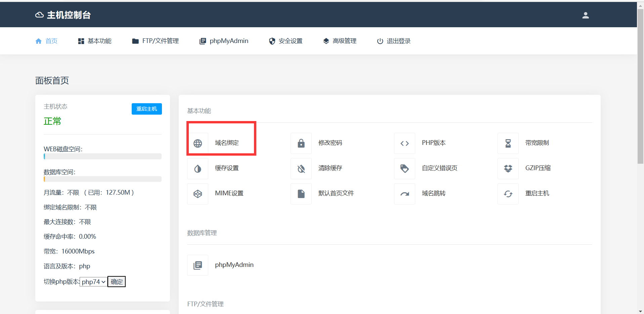Click the GZIP压缩 box icon

[x=508, y=168]
